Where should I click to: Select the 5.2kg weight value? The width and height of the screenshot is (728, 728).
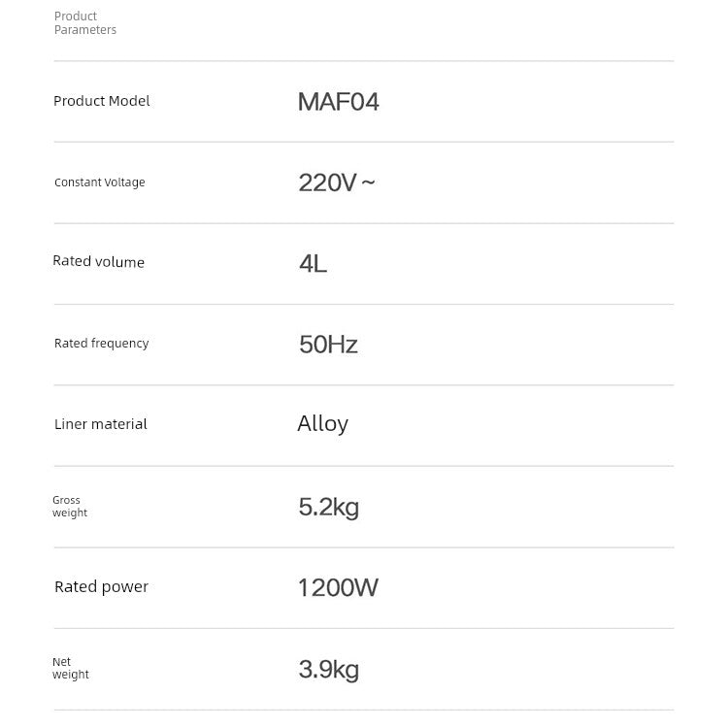click(x=328, y=507)
